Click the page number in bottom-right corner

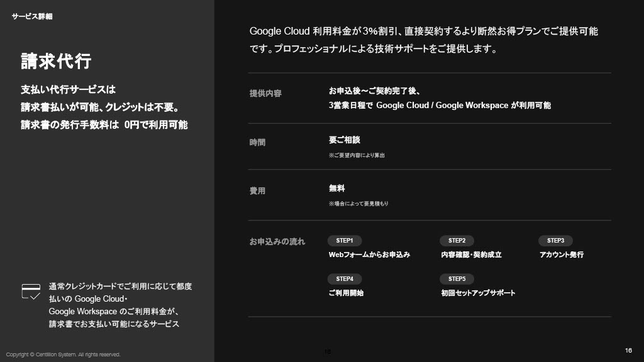pos(628,350)
